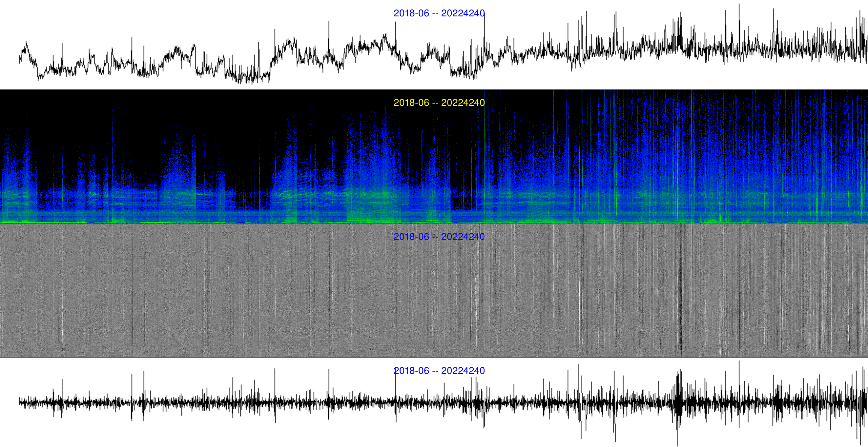Click the deep trough near top waveform's start
The width and height of the screenshot is (868, 447).
click(x=38, y=78)
